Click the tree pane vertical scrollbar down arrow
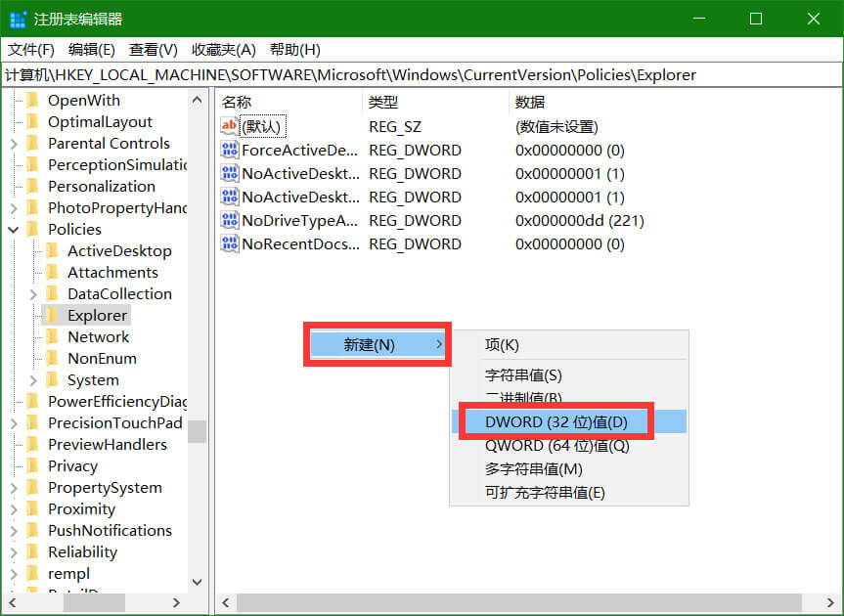Viewport: 844px width, 616px height. pyautogui.click(x=197, y=581)
